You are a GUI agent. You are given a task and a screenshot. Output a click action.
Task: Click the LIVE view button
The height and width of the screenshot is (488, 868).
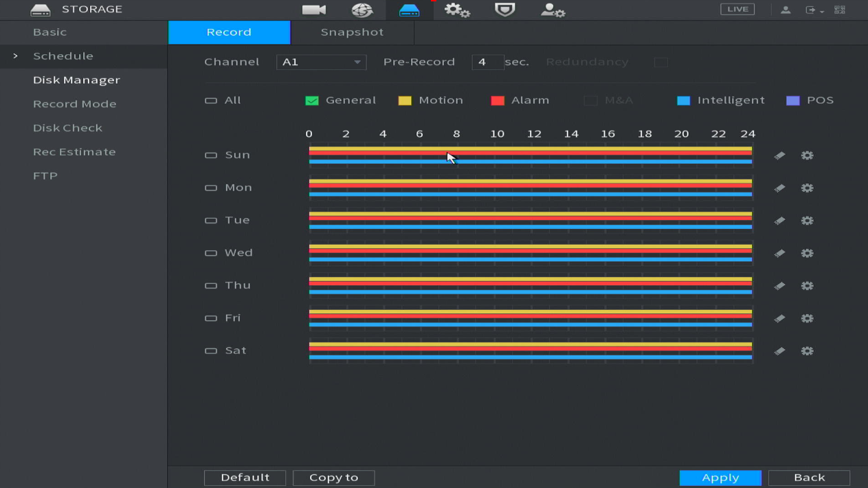[737, 9]
